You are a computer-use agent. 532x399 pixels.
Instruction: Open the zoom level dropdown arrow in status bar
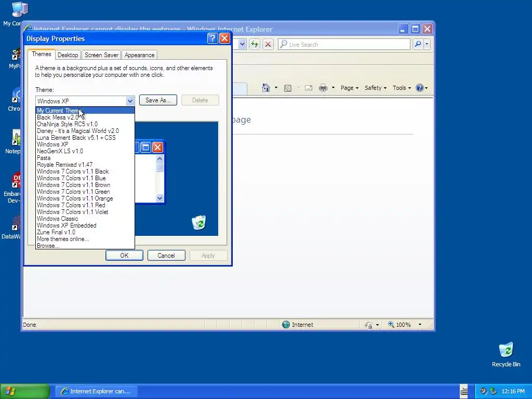420,325
